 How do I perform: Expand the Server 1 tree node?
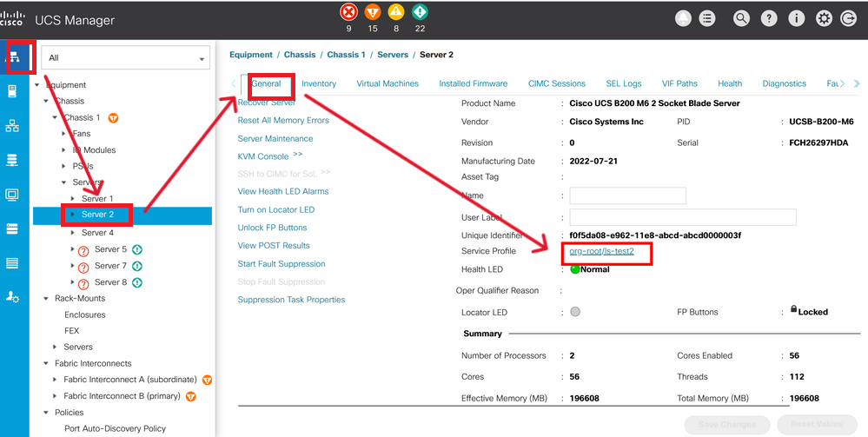pyautogui.click(x=73, y=198)
